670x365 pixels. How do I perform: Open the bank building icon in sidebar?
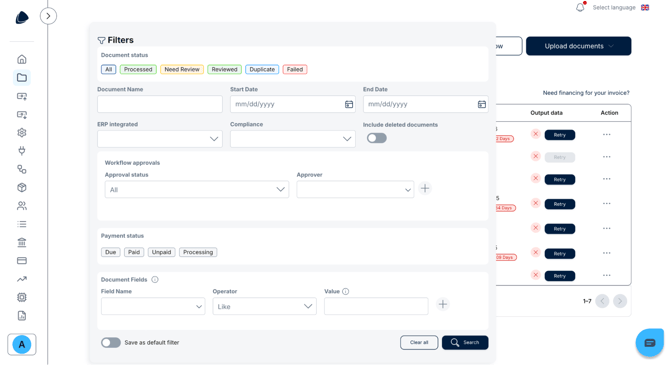point(22,242)
